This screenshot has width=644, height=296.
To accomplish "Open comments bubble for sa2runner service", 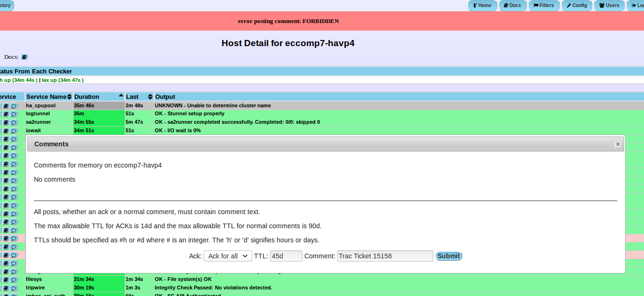I will coord(14,122).
